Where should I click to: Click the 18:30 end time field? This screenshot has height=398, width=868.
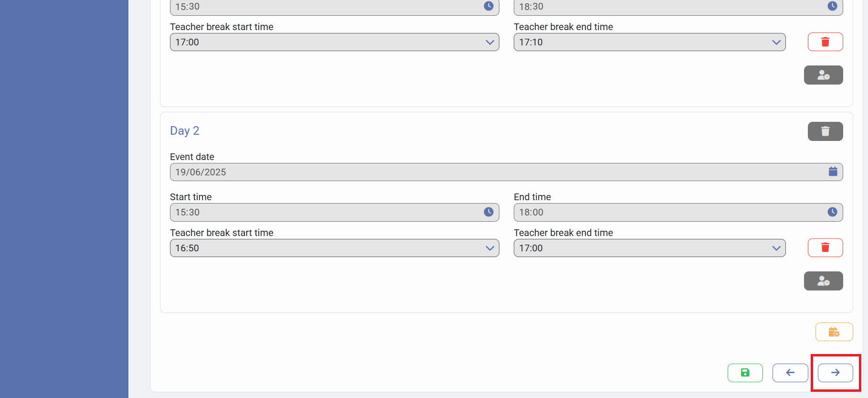pyautogui.click(x=668, y=7)
